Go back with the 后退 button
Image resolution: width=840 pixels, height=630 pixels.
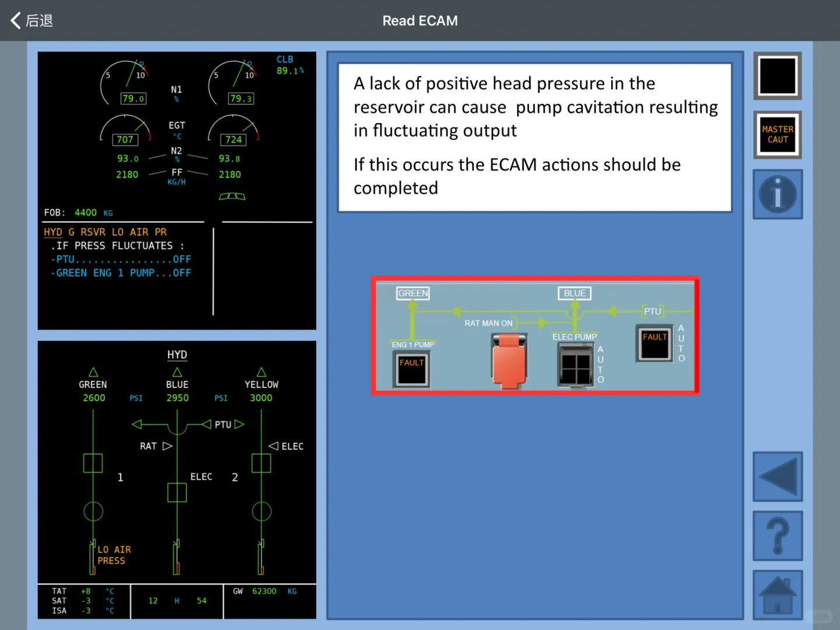(32, 20)
